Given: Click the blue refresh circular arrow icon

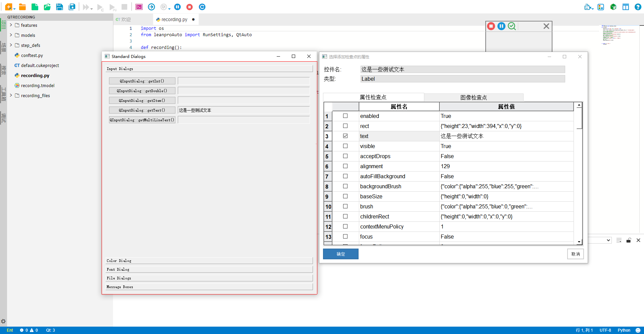Looking at the screenshot, I should coord(202,7).
